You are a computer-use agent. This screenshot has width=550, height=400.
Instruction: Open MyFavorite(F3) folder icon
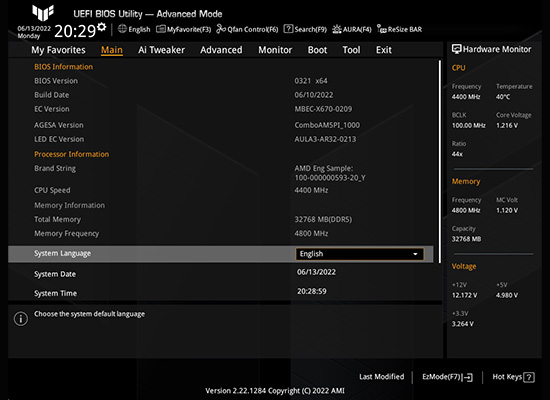pyautogui.click(x=161, y=29)
